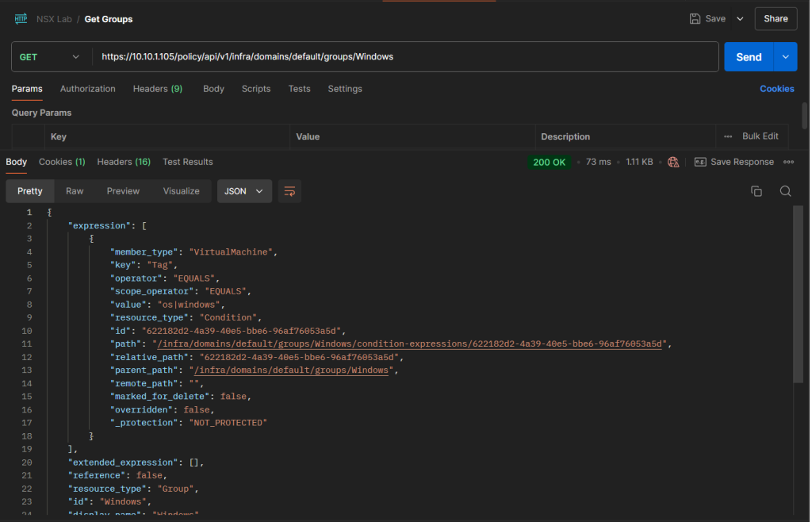Open the Cookies link
This screenshot has height=522, width=812.
776,89
